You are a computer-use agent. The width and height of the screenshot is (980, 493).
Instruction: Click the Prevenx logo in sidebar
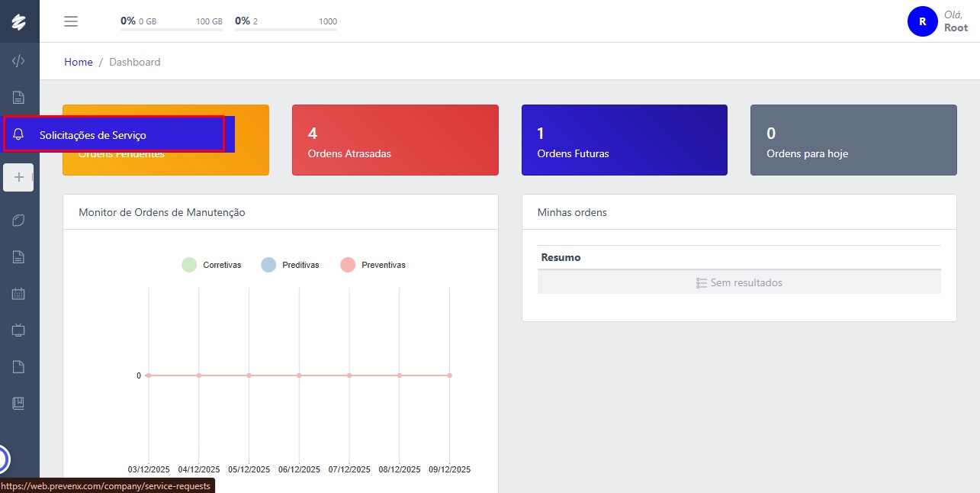[x=19, y=21]
